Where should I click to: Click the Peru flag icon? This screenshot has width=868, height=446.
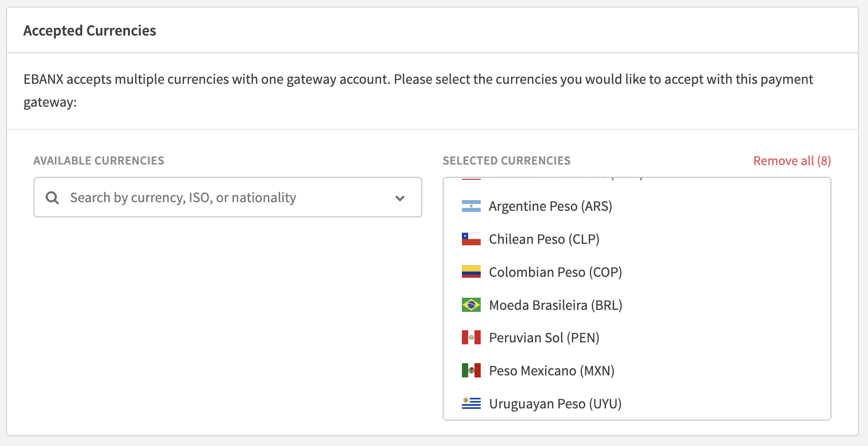(x=471, y=338)
